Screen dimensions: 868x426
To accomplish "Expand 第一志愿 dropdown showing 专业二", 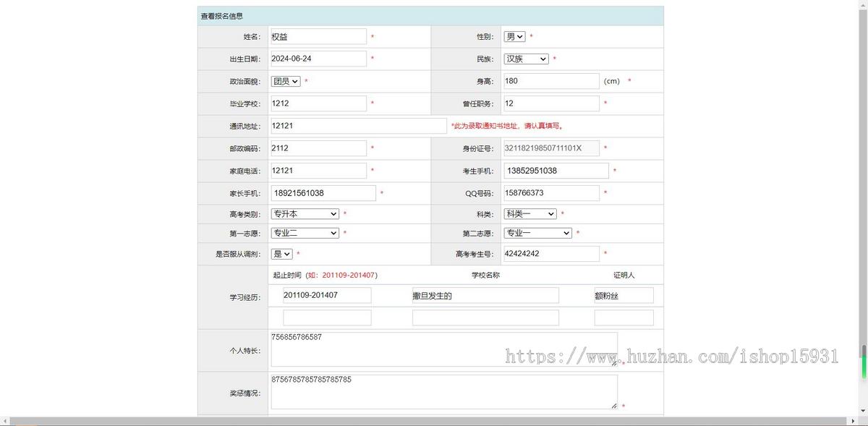I will (x=305, y=233).
